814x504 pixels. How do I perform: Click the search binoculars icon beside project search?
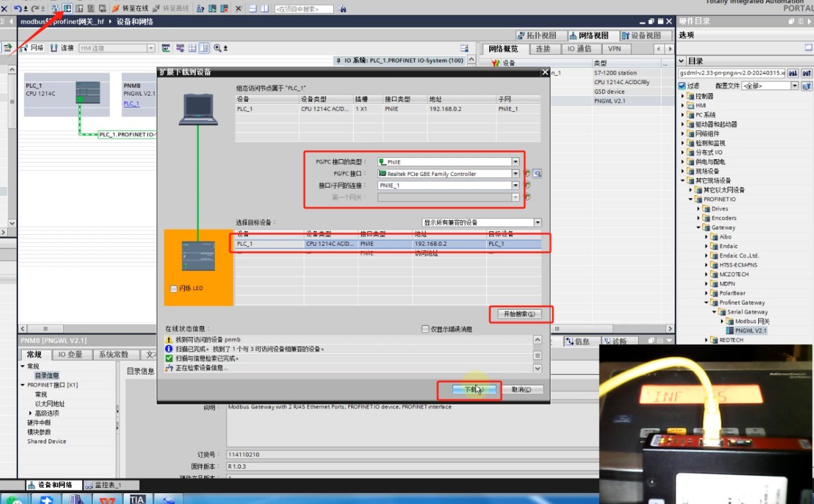pyautogui.click(x=342, y=9)
